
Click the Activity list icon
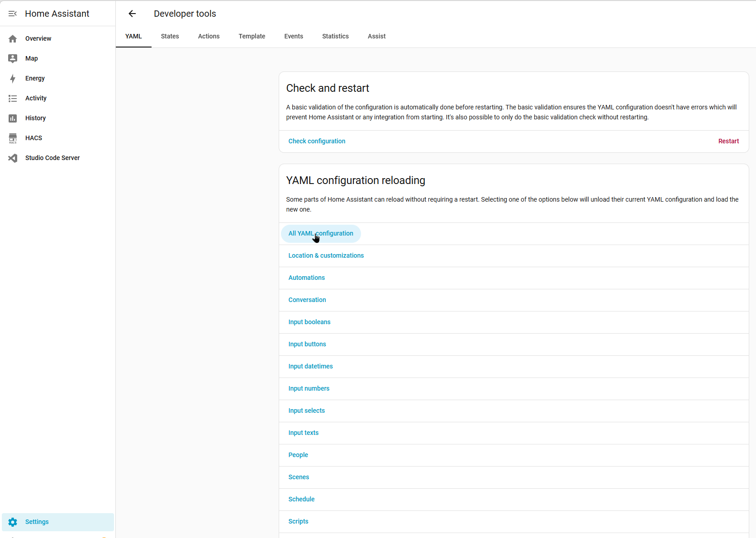(x=13, y=98)
